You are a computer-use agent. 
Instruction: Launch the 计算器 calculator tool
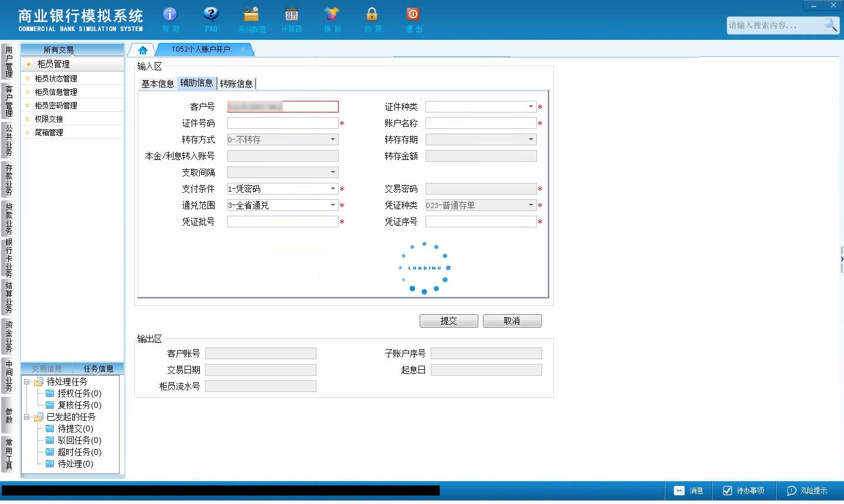(x=291, y=19)
